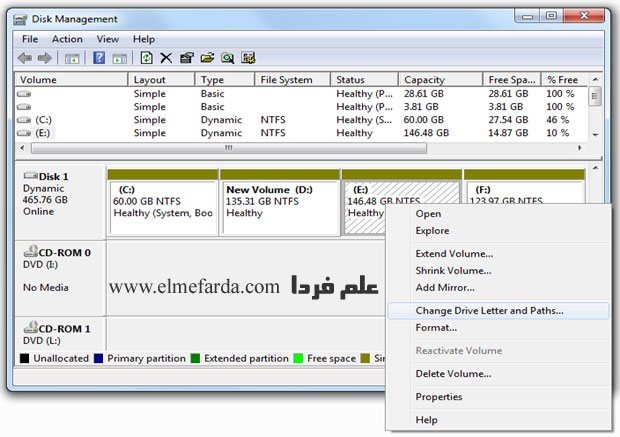Select Delete Volume in context menu
Screen dimensions: 620x437
(452, 373)
